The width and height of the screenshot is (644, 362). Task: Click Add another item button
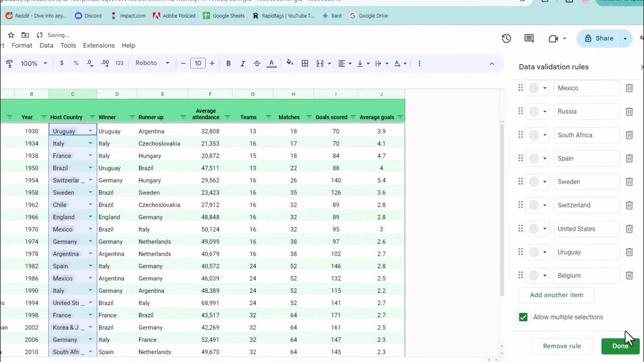[x=556, y=295]
